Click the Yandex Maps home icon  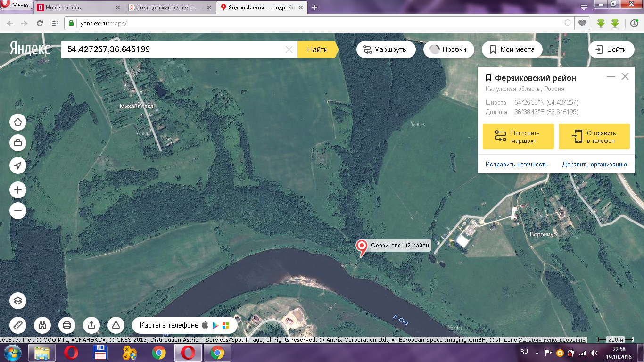click(x=18, y=122)
